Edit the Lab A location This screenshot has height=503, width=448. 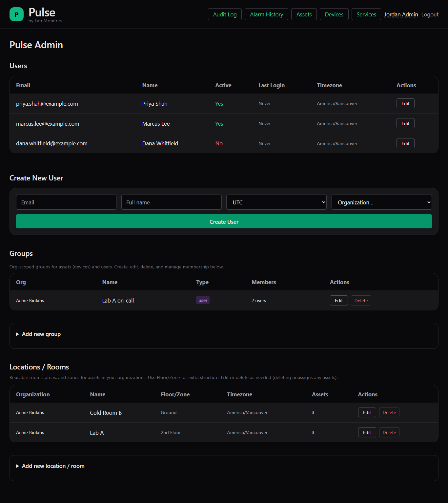[367, 432]
